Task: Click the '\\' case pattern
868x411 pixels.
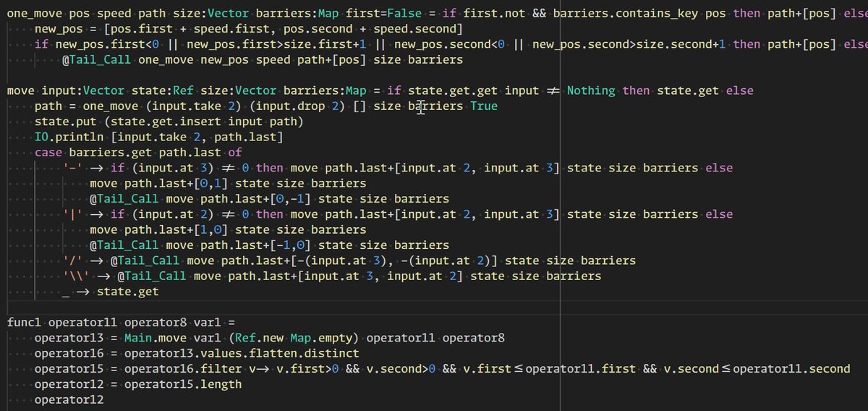Action: (x=76, y=276)
